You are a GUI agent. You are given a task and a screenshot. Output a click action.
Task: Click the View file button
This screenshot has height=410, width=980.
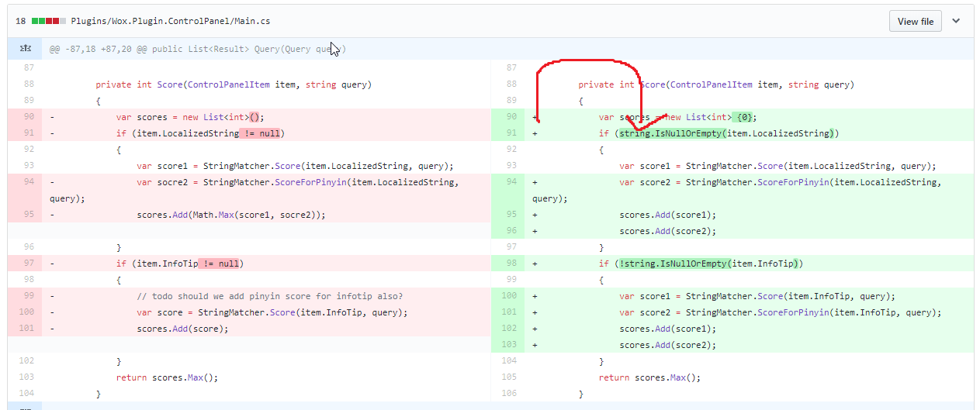pyautogui.click(x=916, y=22)
